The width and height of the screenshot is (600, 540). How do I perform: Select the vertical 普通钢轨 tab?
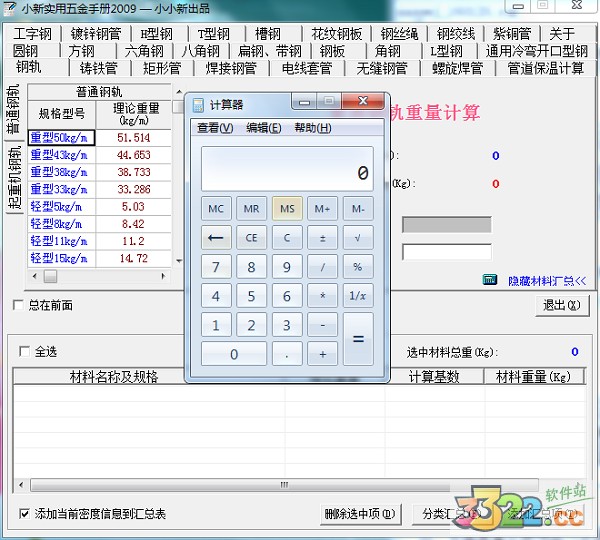(14, 110)
